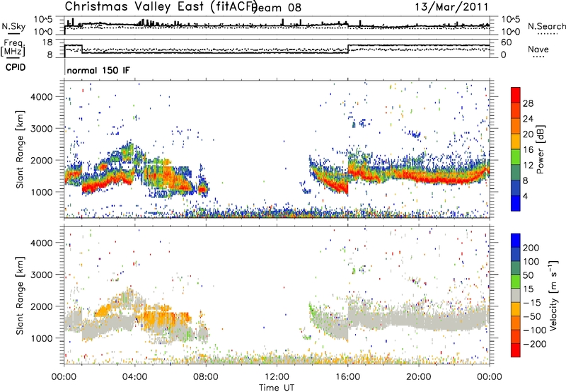Click the '12:00' time axis label

point(277,377)
